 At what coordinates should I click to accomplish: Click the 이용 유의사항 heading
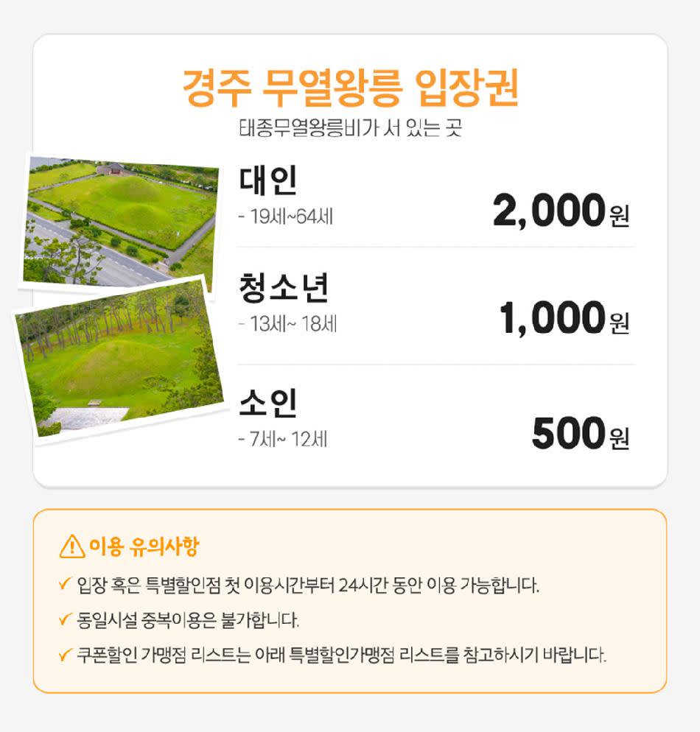point(143,547)
